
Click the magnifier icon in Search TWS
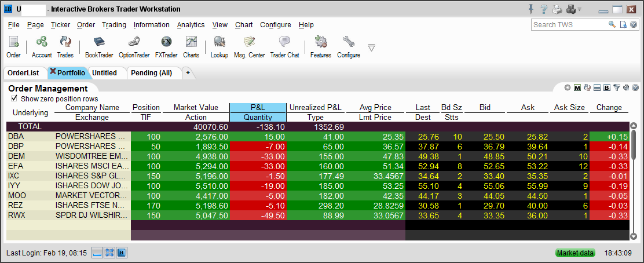612,24
